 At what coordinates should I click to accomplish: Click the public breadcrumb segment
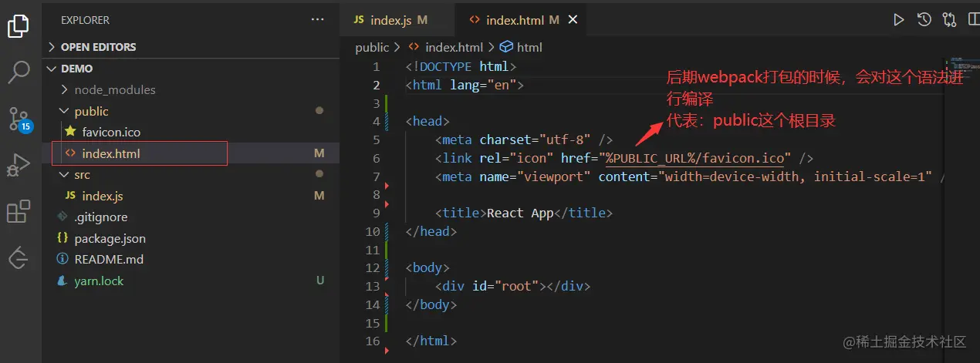point(372,47)
